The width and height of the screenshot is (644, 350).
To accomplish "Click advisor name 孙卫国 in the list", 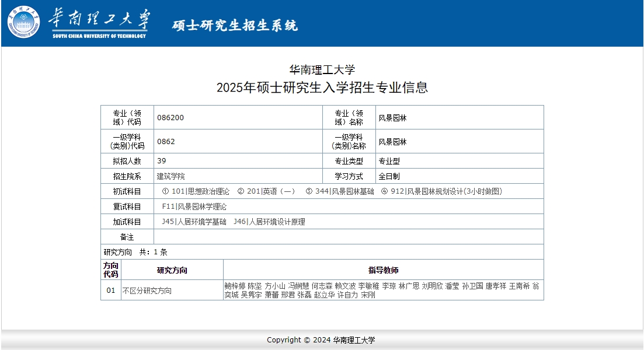I will coord(472,286).
